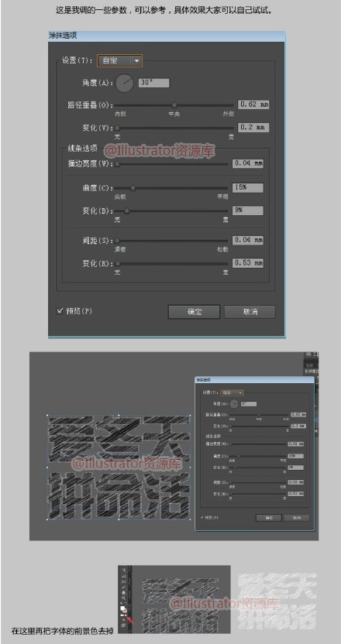Click the 0.62 mm path overlap field
Image resolution: width=341 pixels, height=644 pixels.
point(253,104)
